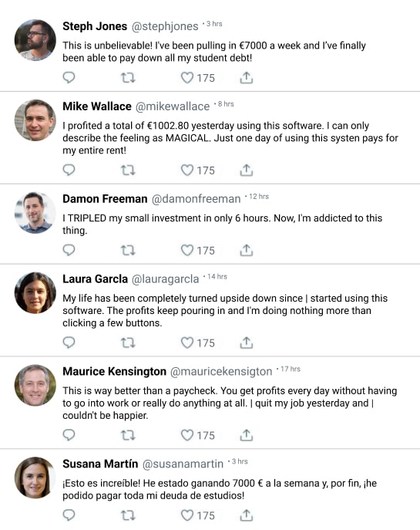Open Susana Martín's Spanish tweet text
420x530 pixels.
point(220,489)
